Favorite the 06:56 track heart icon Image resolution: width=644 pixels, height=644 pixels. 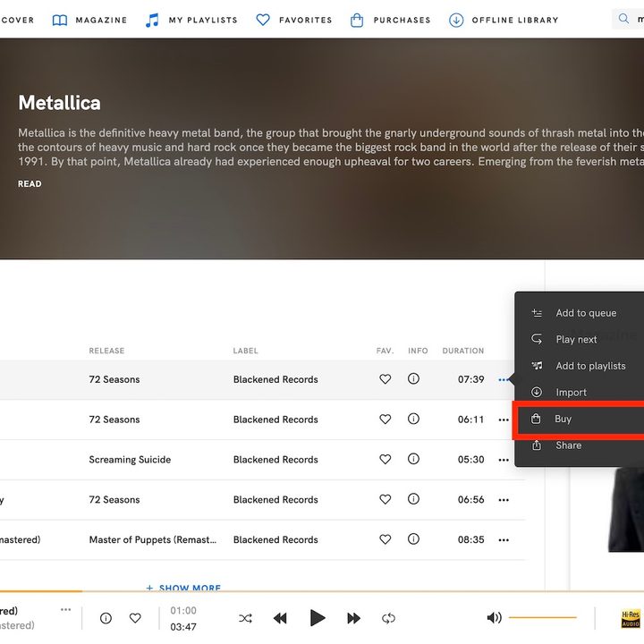(385, 499)
